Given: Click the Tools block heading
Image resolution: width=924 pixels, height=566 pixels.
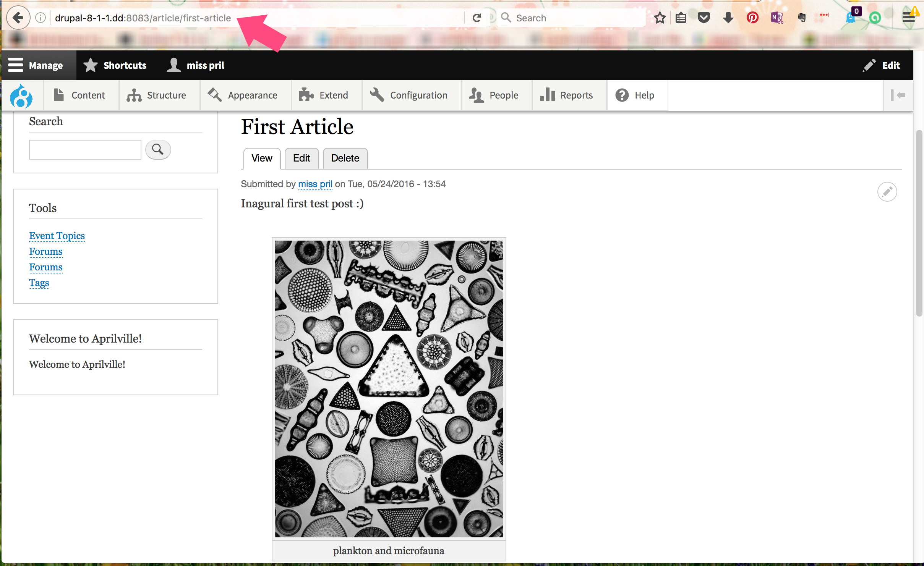Looking at the screenshot, I should [x=43, y=208].
